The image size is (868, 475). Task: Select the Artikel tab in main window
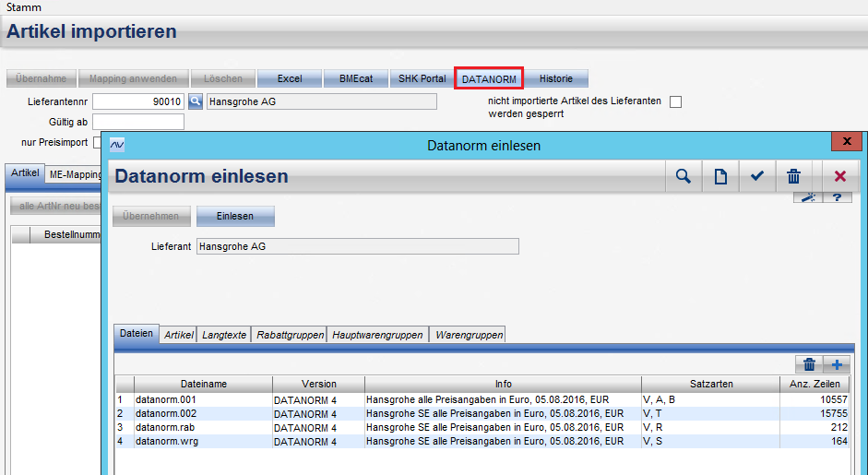coord(25,172)
